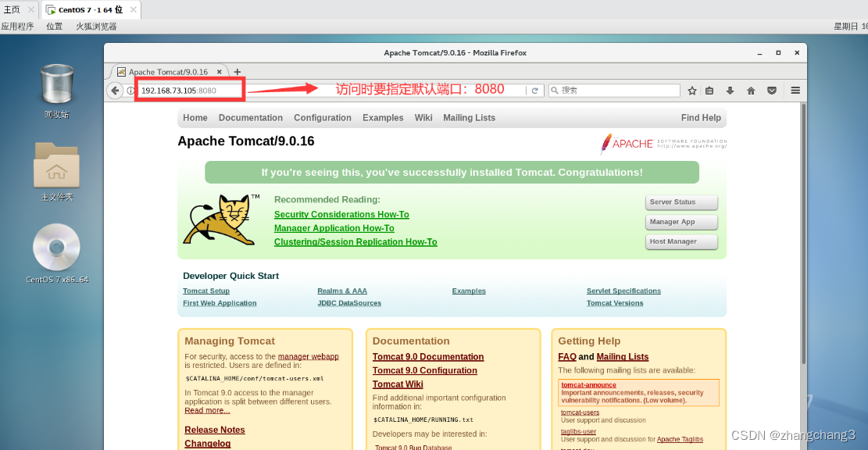Open Manager Application How-To link

coord(334,229)
